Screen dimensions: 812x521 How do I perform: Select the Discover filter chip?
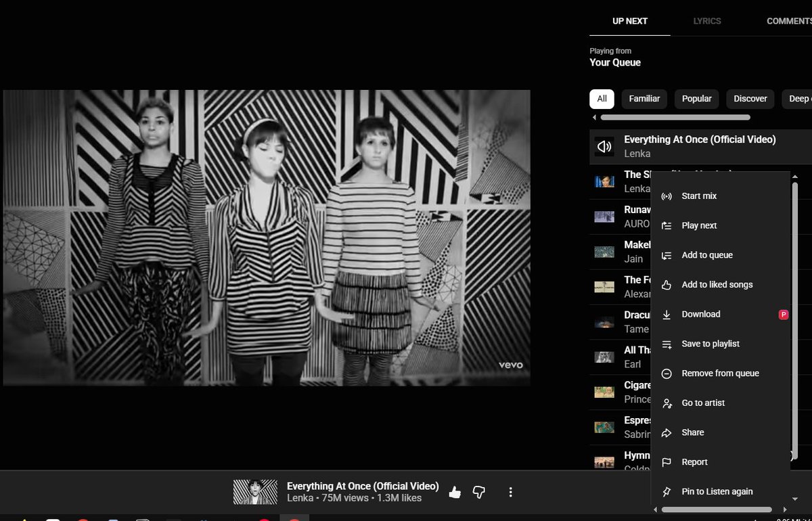tap(750, 99)
